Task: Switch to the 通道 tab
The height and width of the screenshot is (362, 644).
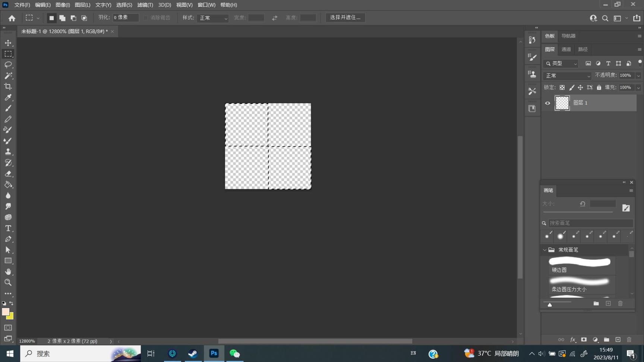Action: coord(566,49)
